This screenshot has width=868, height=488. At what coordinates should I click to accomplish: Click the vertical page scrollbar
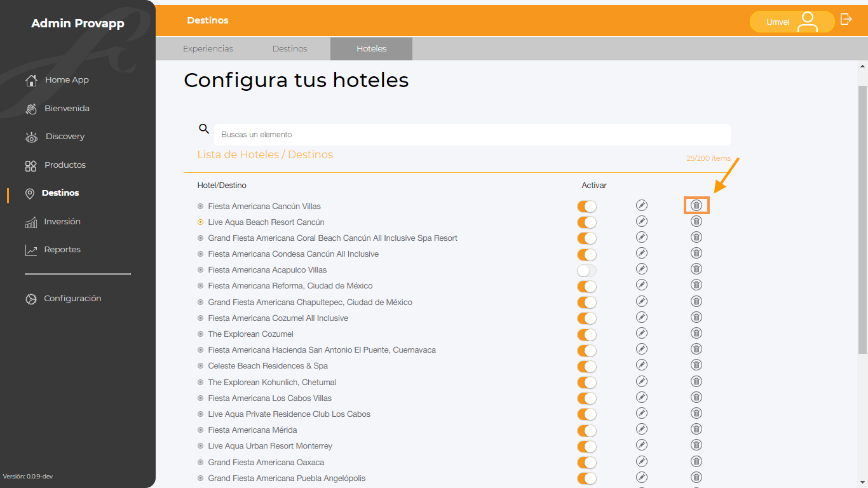pyautogui.click(x=862, y=219)
